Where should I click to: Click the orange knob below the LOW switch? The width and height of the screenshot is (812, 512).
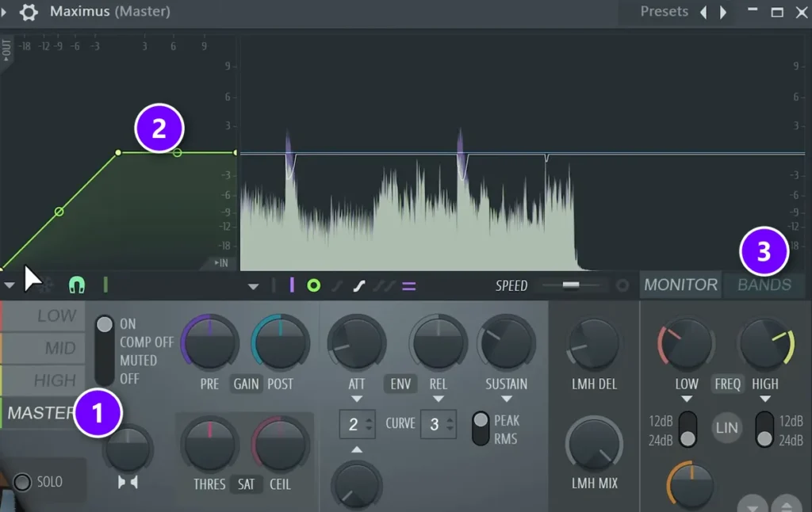pyautogui.click(x=691, y=486)
